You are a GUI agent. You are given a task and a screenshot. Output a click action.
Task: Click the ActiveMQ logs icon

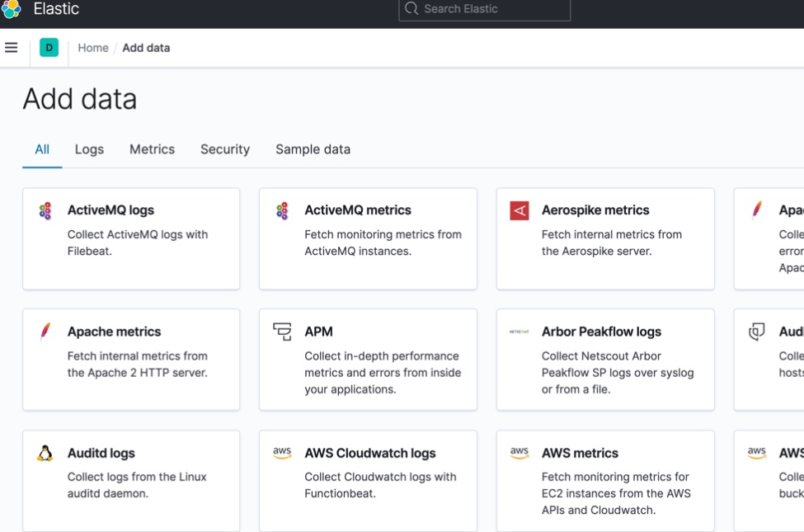click(x=45, y=211)
